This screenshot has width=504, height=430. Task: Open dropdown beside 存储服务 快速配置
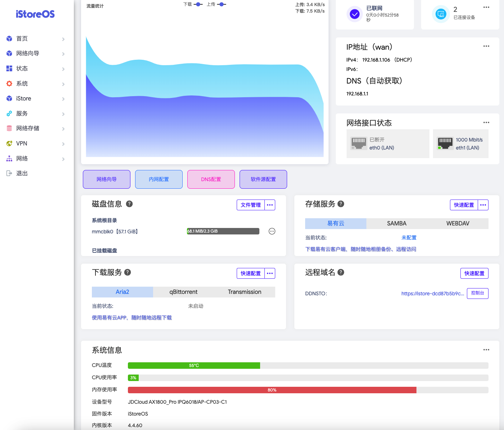pyautogui.click(x=483, y=205)
